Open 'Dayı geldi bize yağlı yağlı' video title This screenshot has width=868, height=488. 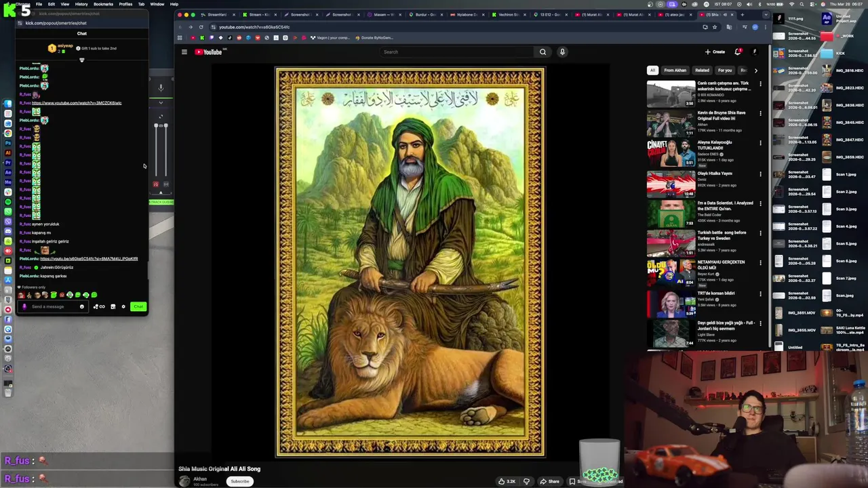coord(726,325)
